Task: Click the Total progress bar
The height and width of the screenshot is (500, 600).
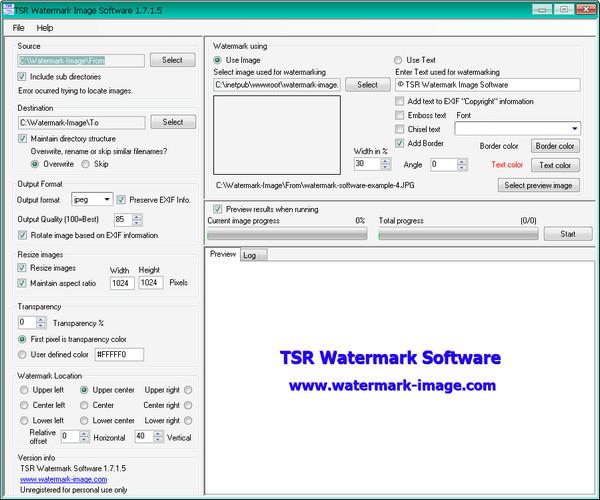Action: (x=458, y=234)
